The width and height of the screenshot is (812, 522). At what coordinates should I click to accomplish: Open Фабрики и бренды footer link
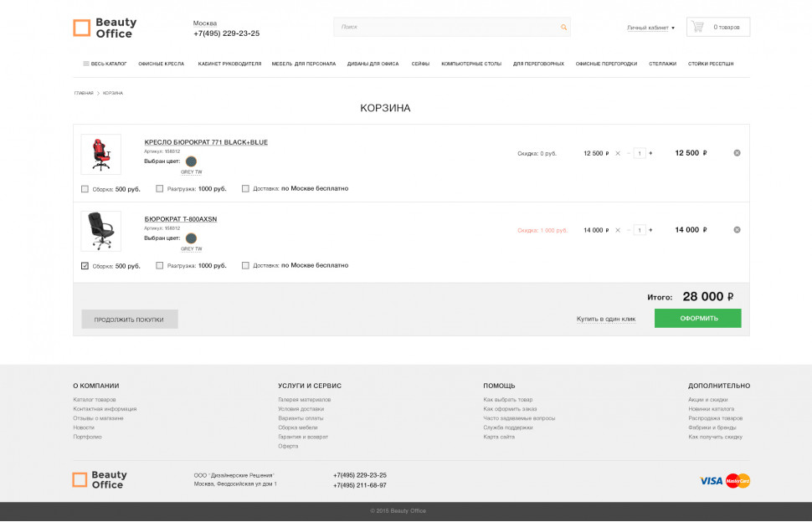tap(712, 427)
